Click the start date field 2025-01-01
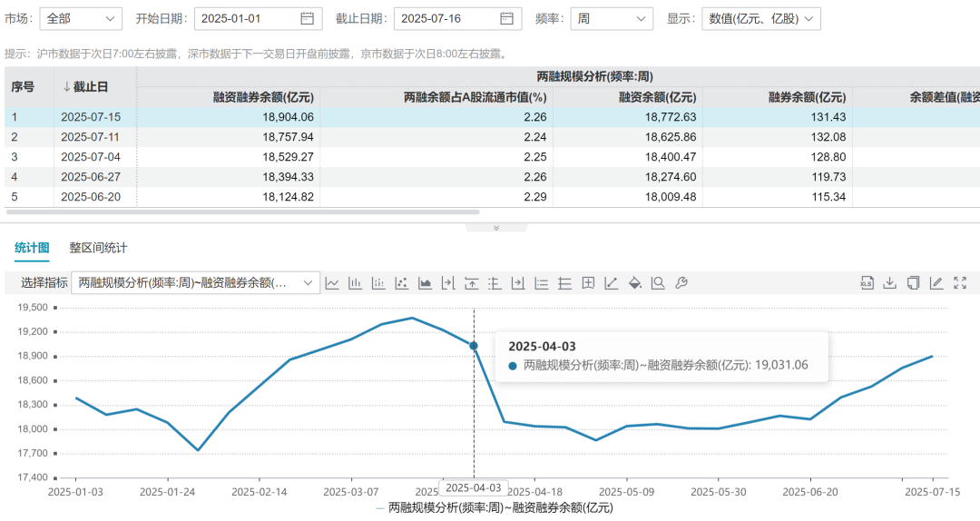Viewport: 980px width, 521px height. 258,19
